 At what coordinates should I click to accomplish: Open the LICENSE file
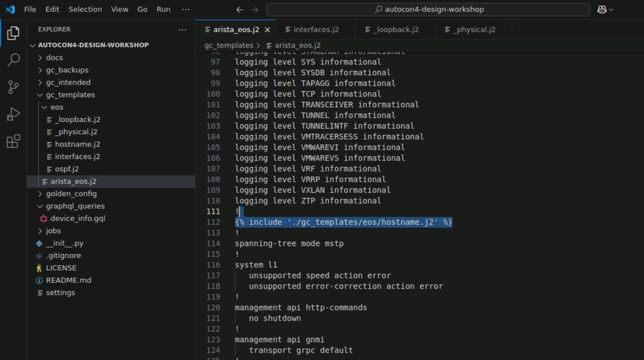coord(111,267)
